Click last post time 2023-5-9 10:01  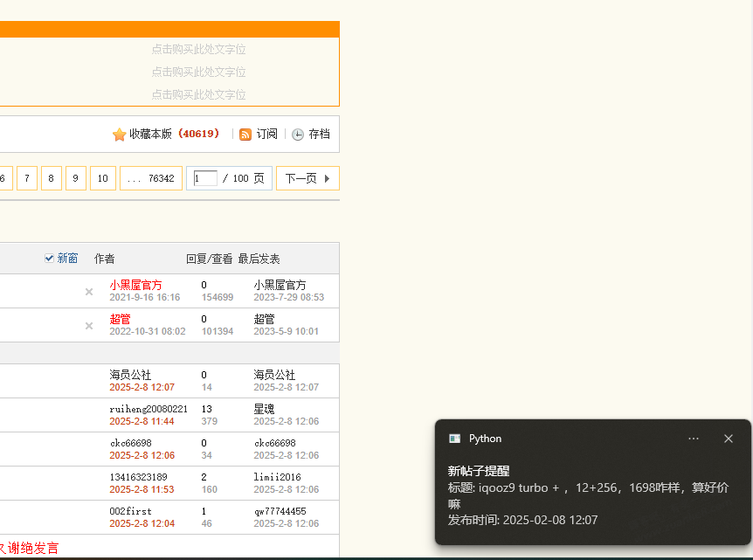click(287, 331)
